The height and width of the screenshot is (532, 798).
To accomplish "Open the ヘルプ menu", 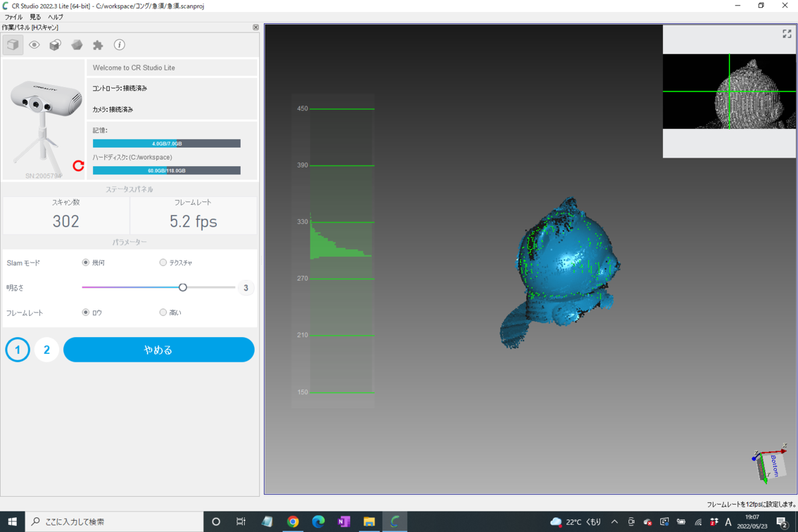I will coord(56,17).
